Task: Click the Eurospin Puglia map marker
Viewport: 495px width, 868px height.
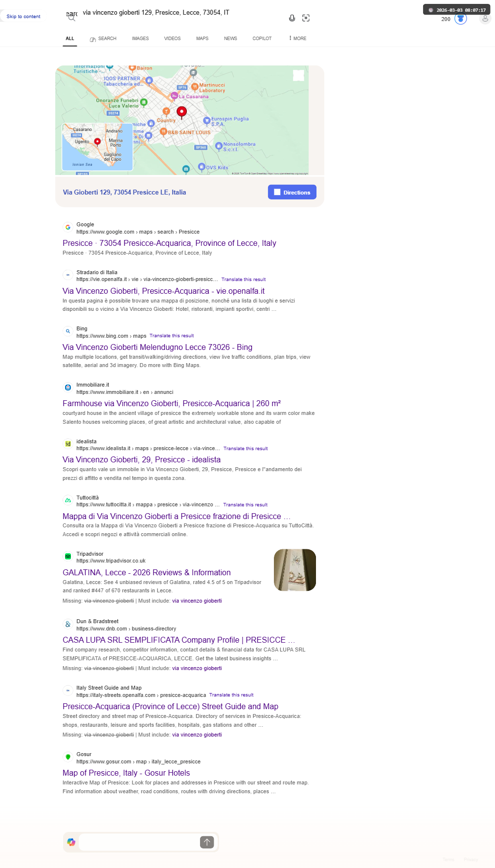Action: click(x=206, y=120)
